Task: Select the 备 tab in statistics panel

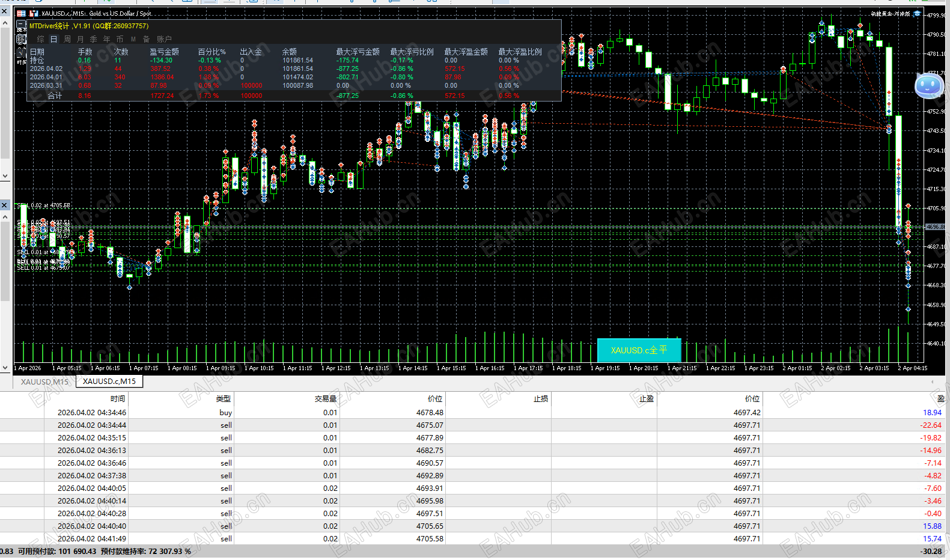Action: click(x=147, y=39)
